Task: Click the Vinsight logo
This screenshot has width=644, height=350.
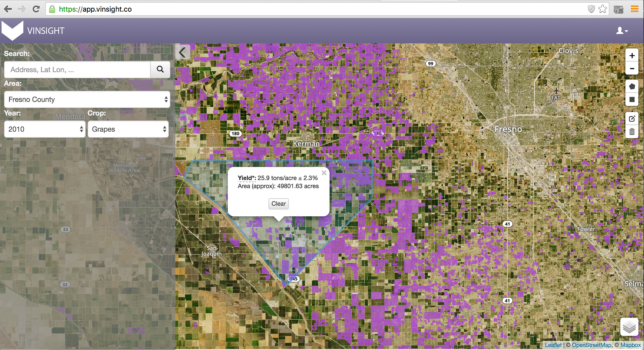Action: (x=12, y=31)
